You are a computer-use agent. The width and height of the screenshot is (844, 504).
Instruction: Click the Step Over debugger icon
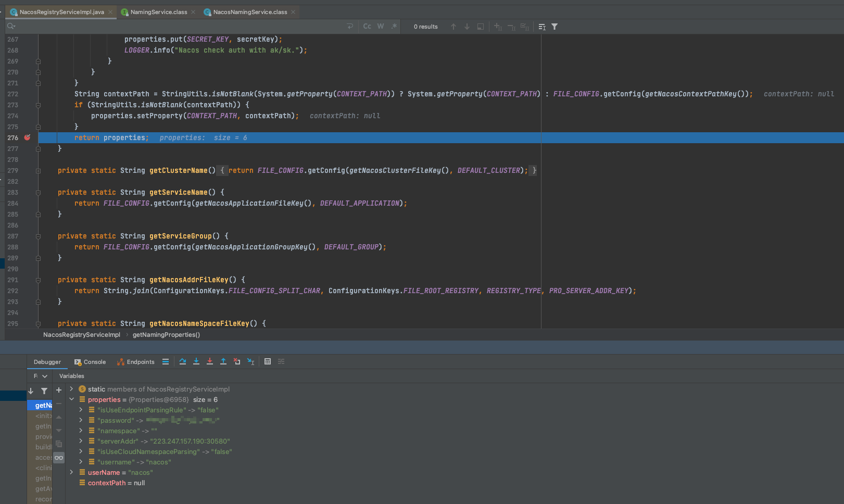[x=183, y=361]
